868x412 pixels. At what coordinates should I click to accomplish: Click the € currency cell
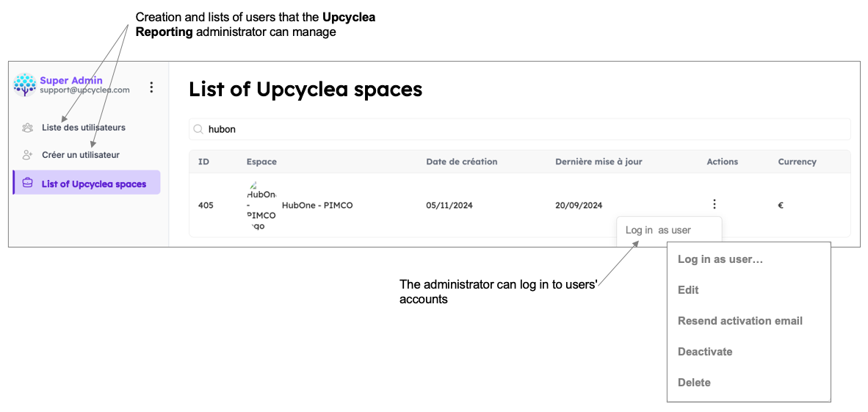point(781,206)
